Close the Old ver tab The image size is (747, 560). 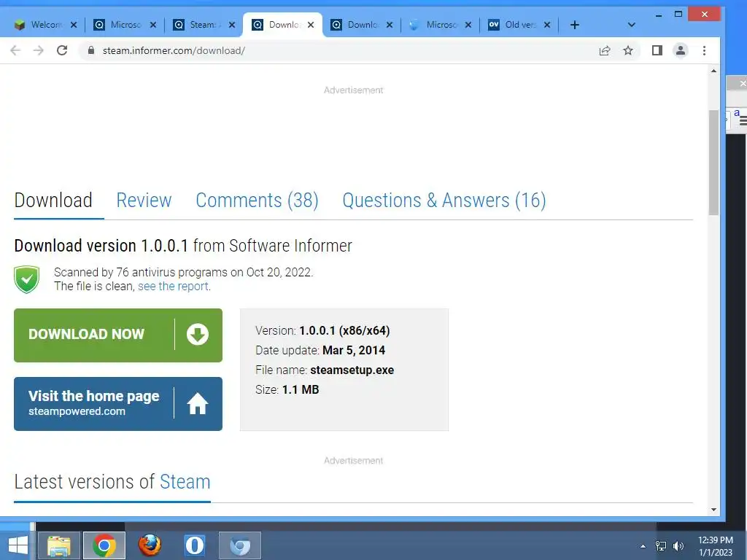pos(547,25)
